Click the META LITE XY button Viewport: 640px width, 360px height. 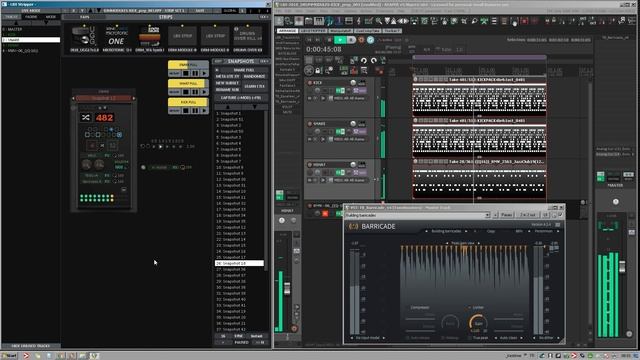coord(227,77)
